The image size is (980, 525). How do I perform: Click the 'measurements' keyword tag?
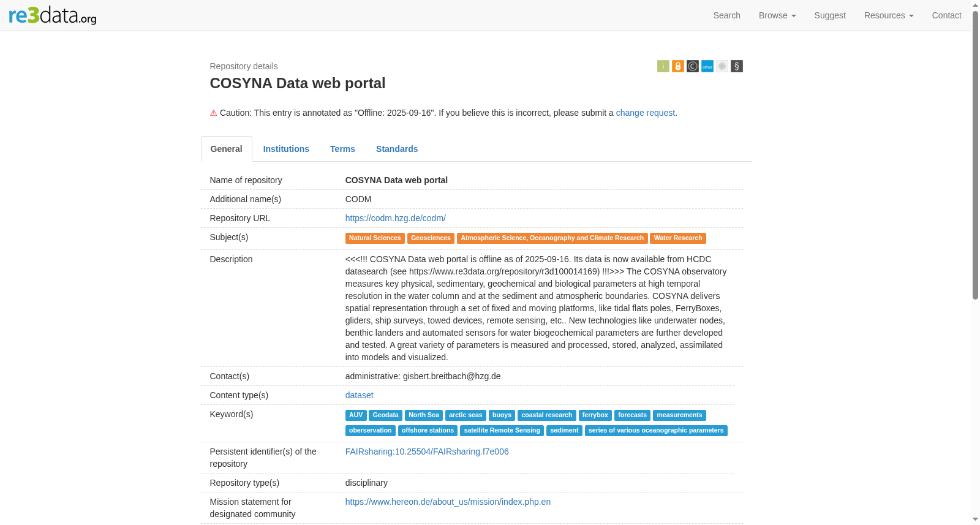[x=679, y=415]
